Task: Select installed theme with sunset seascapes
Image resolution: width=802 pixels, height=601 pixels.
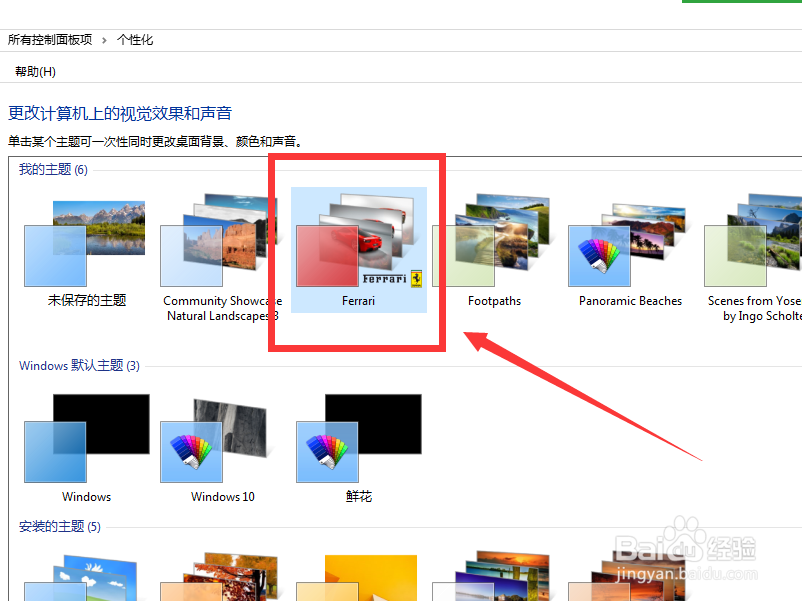Action: (491, 576)
